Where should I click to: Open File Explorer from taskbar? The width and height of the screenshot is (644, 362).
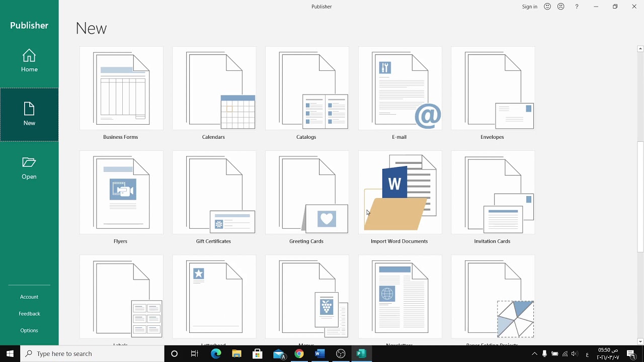[236, 353]
